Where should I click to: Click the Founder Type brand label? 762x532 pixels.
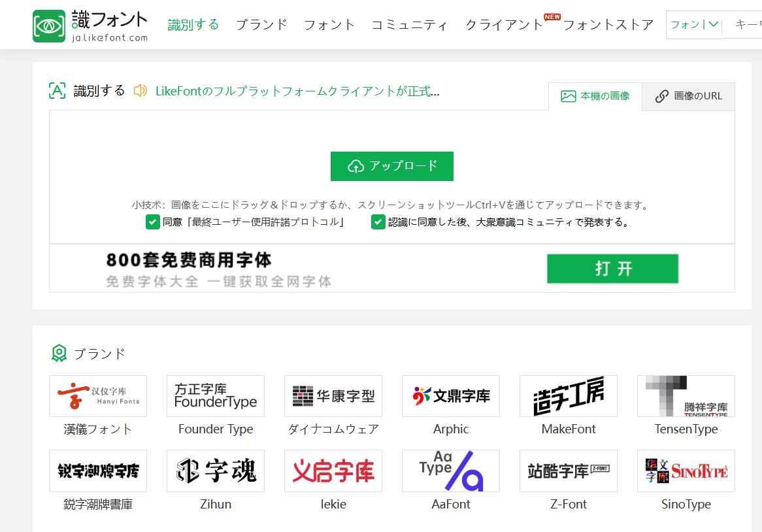(216, 429)
